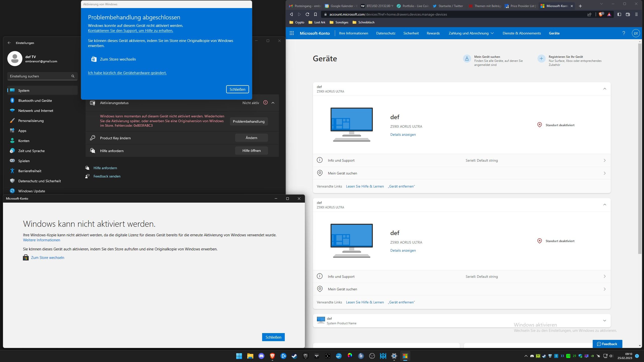Open the Feedback button on devices page
The image size is (644, 362).
607,344
